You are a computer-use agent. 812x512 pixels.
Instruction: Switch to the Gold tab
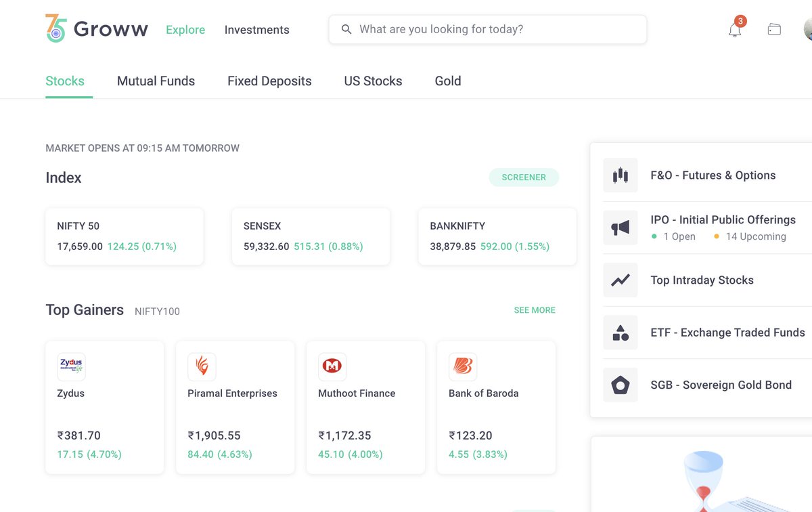pos(448,81)
